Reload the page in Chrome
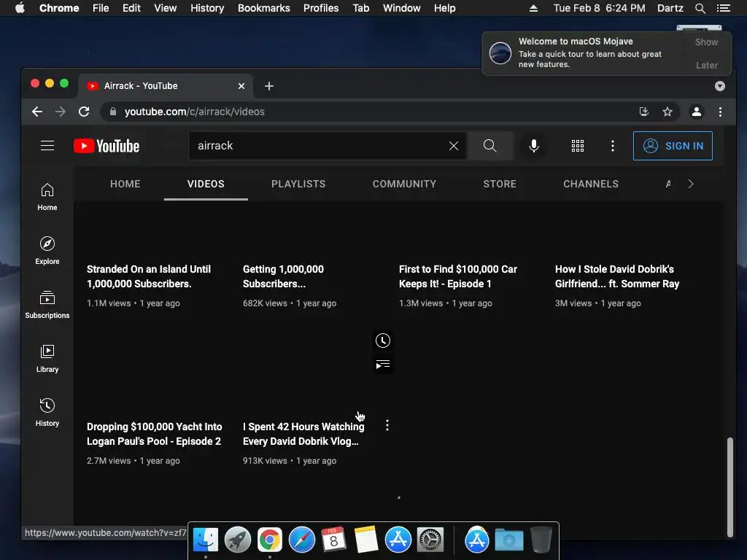 click(84, 112)
